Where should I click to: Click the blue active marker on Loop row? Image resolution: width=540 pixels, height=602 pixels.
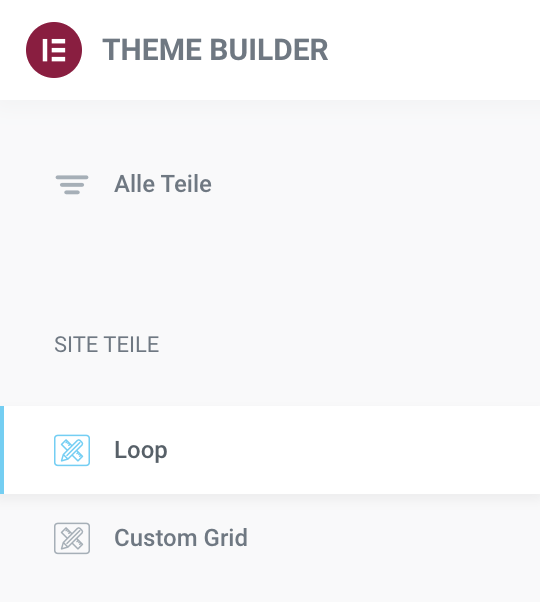(x=2, y=450)
